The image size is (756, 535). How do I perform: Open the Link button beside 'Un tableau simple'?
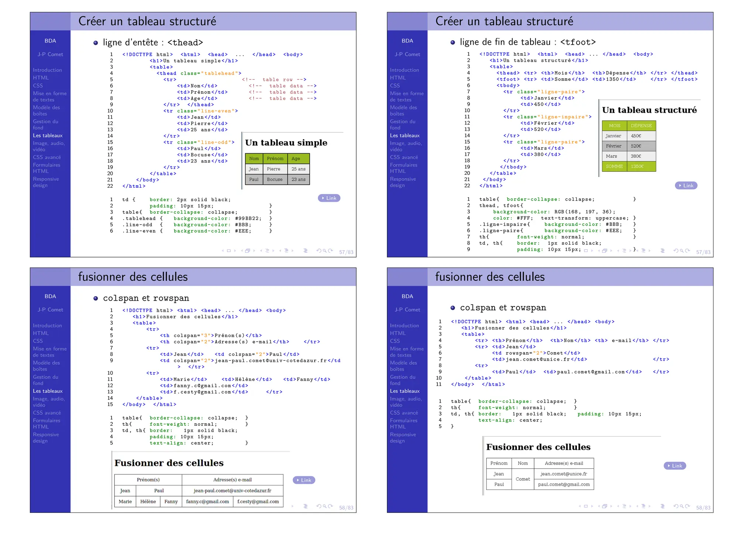coord(329,198)
